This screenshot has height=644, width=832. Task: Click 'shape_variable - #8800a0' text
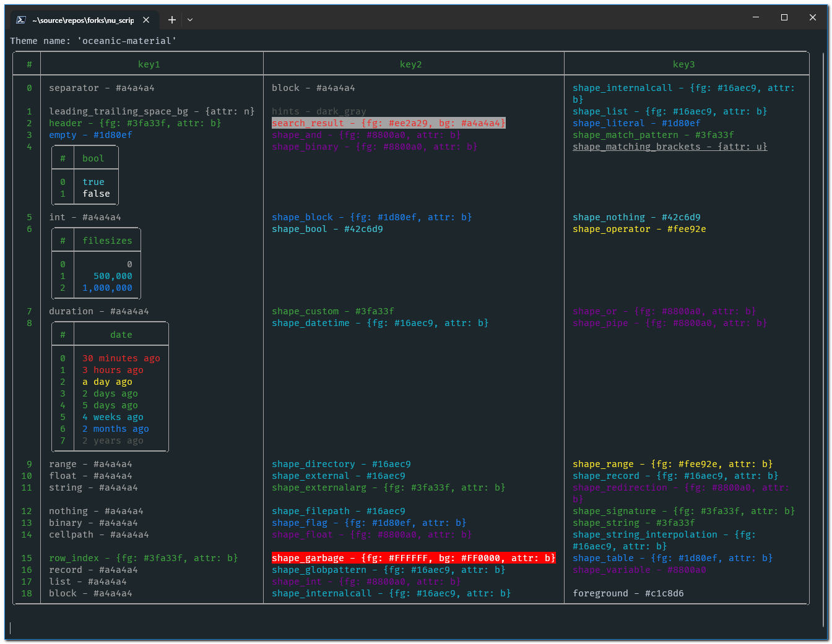pos(639,570)
